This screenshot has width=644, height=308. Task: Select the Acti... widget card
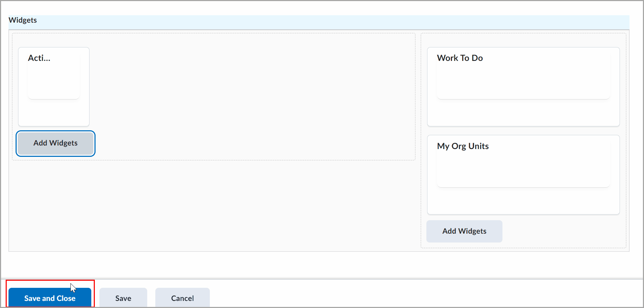54,87
